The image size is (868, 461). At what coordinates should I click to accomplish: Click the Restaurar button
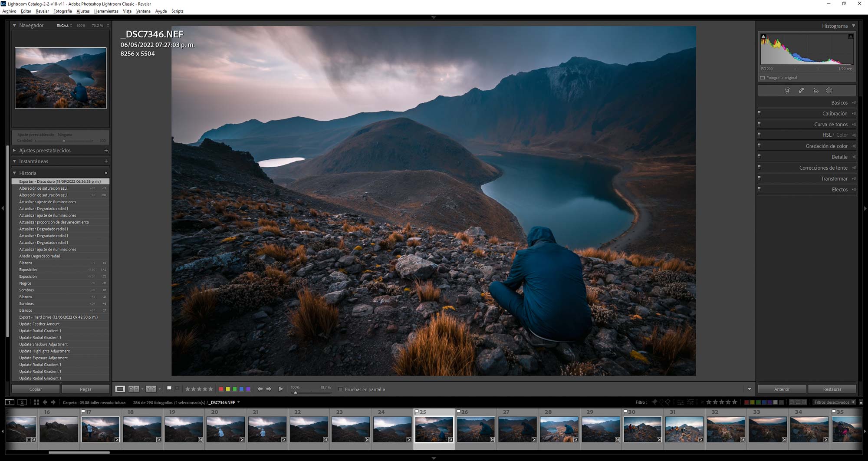pyautogui.click(x=832, y=389)
